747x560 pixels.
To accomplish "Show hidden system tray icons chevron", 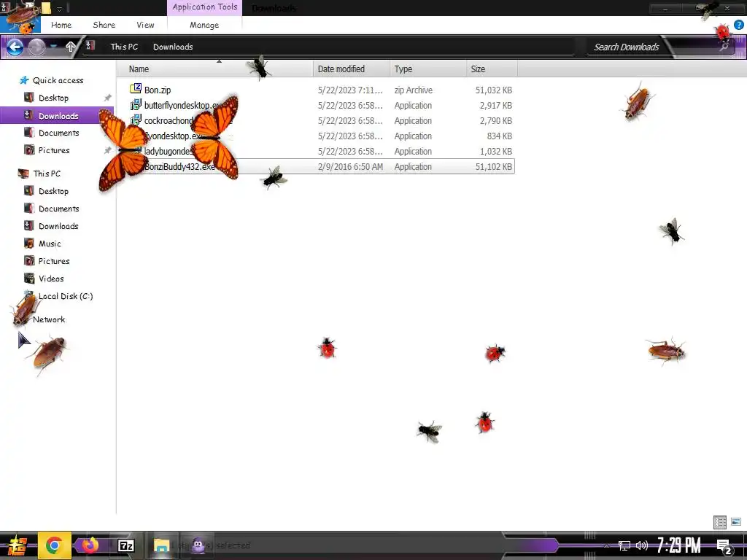I will tap(606, 545).
